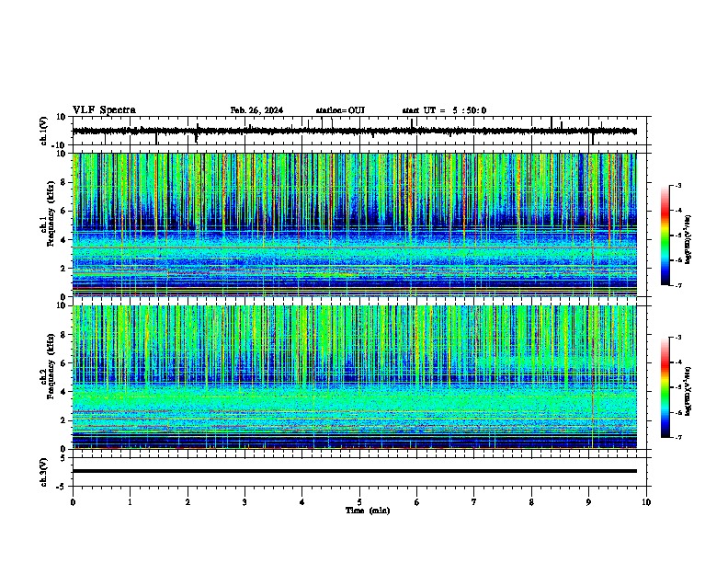Click the "8" kHz tick on ch.2 frequency axis
The height and width of the screenshot is (563, 728).
pyautogui.click(x=63, y=335)
